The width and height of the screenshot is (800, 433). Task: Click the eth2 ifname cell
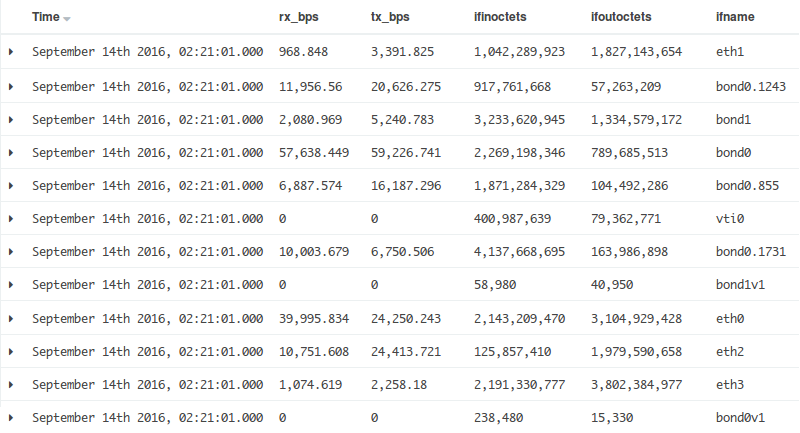pyautogui.click(x=731, y=351)
